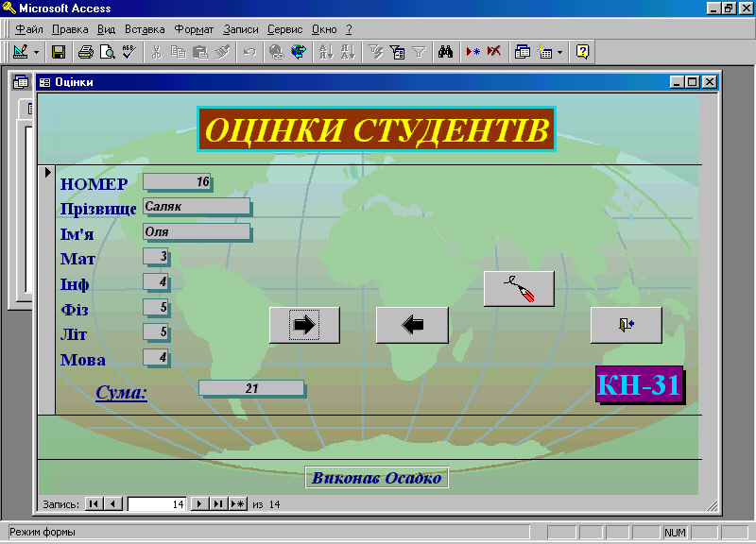Click the КН-31 label
Viewport: 756px width, 544px height.
[x=640, y=384]
